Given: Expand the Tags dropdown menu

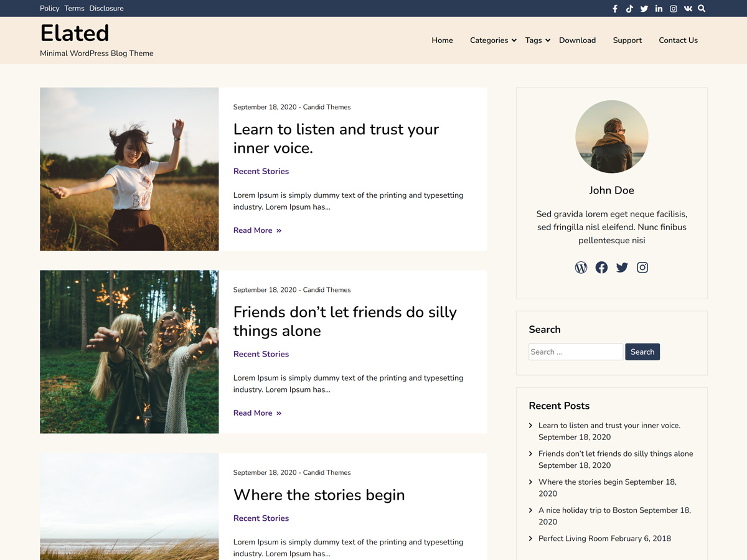Looking at the screenshot, I should click(533, 40).
